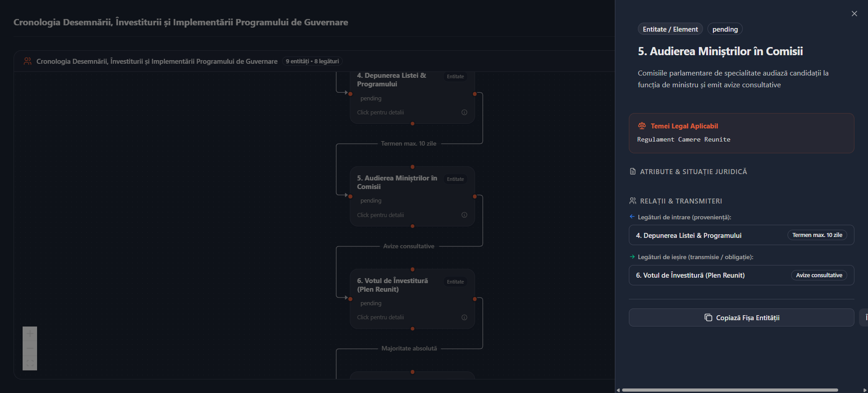Click the Avize consultative badge in the panel

(819, 275)
